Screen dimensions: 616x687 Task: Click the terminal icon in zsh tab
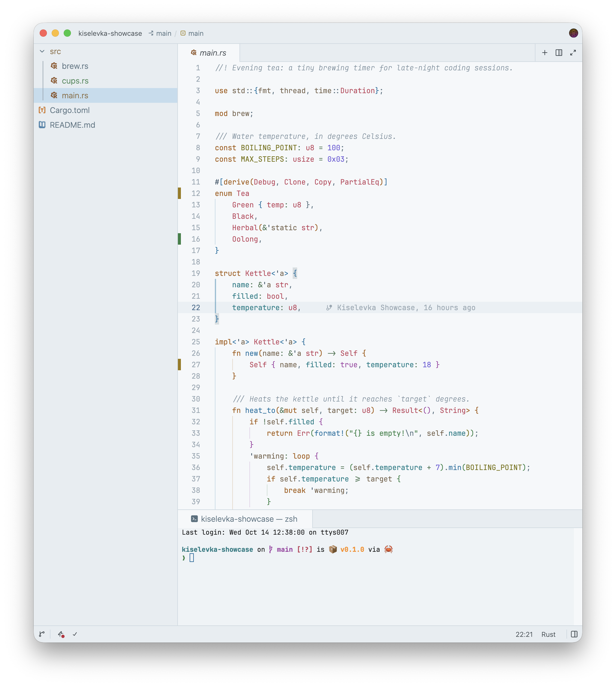click(194, 519)
